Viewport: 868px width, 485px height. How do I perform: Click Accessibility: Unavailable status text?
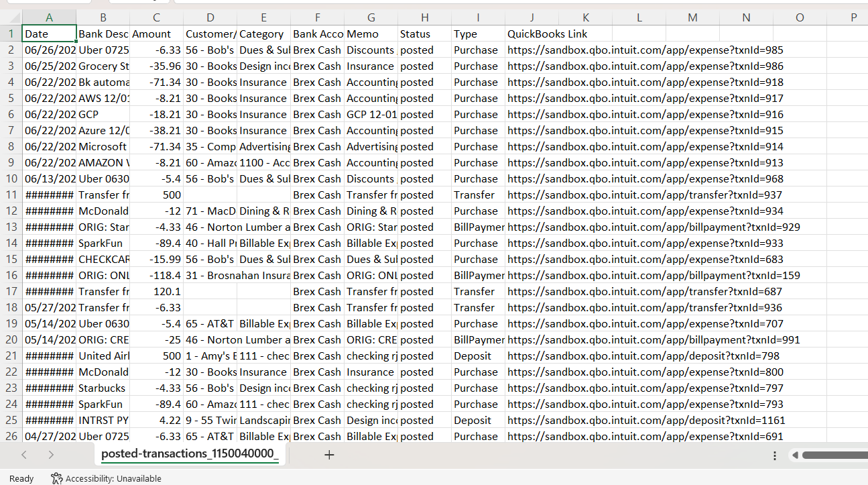point(113,478)
